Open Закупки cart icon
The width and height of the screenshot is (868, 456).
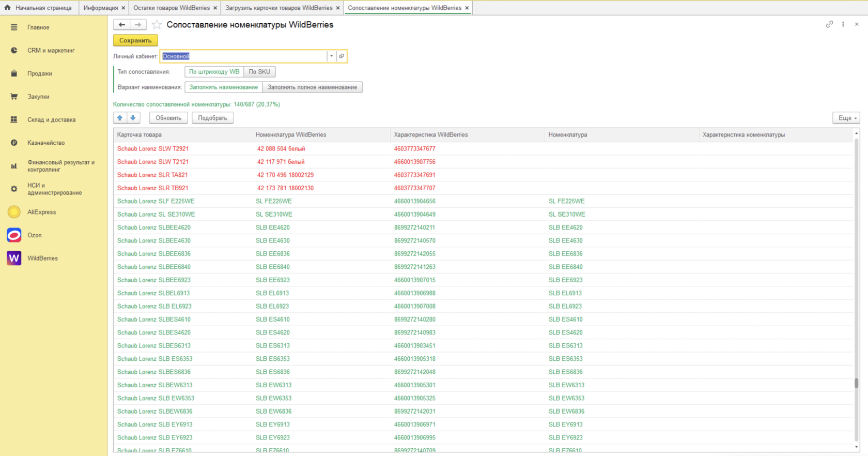14,97
